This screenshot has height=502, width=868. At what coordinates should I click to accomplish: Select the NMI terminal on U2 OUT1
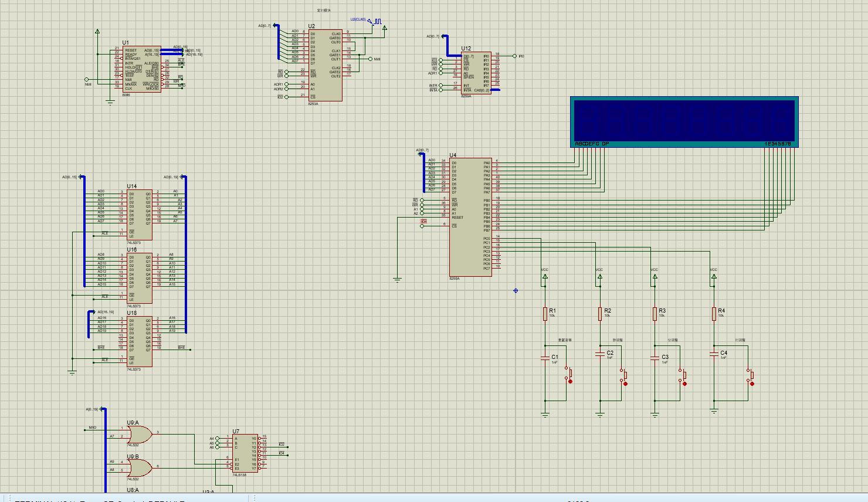click(x=369, y=59)
